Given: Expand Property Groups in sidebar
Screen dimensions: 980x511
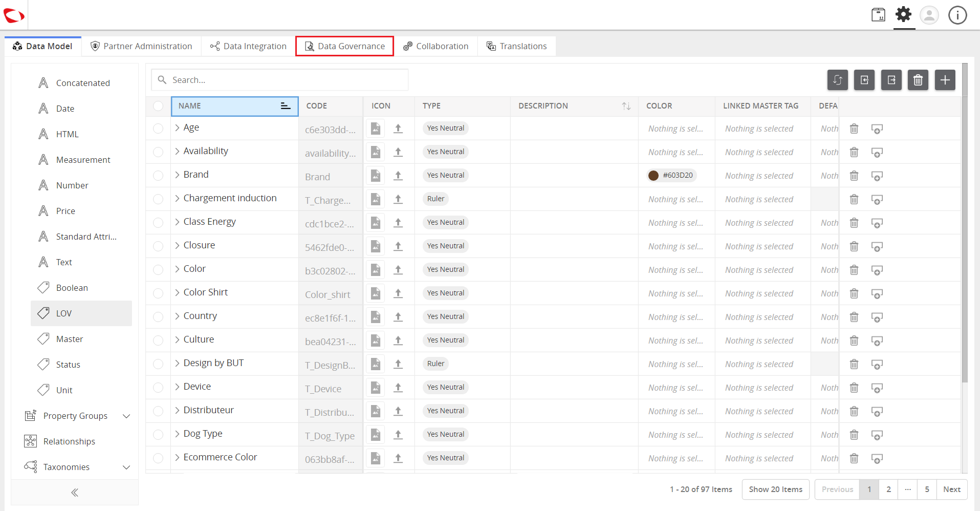Looking at the screenshot, I should [126, 416].
